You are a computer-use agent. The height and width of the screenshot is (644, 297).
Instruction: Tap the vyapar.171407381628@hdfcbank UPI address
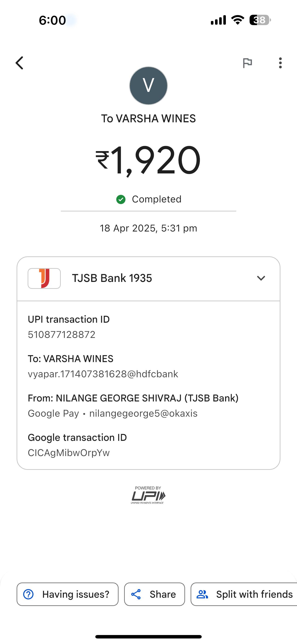tap(103, 374)
